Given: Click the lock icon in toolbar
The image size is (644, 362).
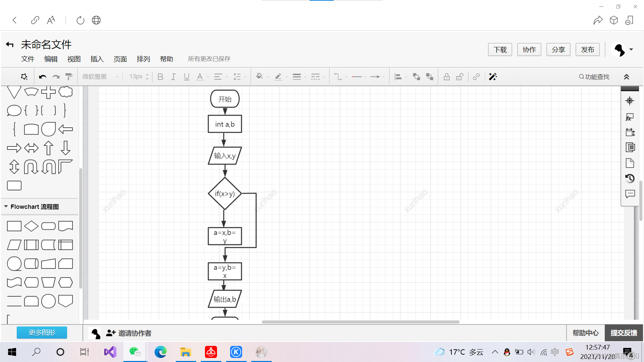Looking at the screenshot, I should (x=446, y=77).
